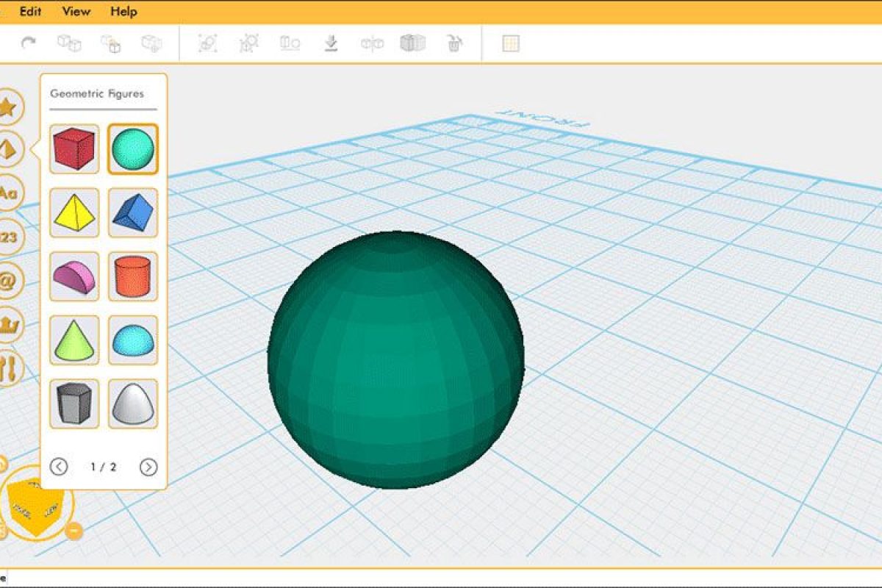Insert the yellow pyramid shape
Image resolution: width=882 pixels, height=588 pixels.
pos(74,212)
